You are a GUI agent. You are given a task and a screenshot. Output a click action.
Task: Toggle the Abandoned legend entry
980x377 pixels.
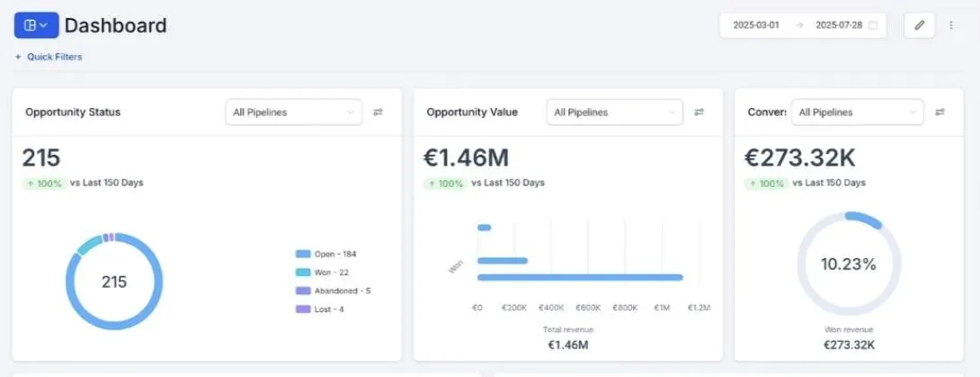click(342, 291)
